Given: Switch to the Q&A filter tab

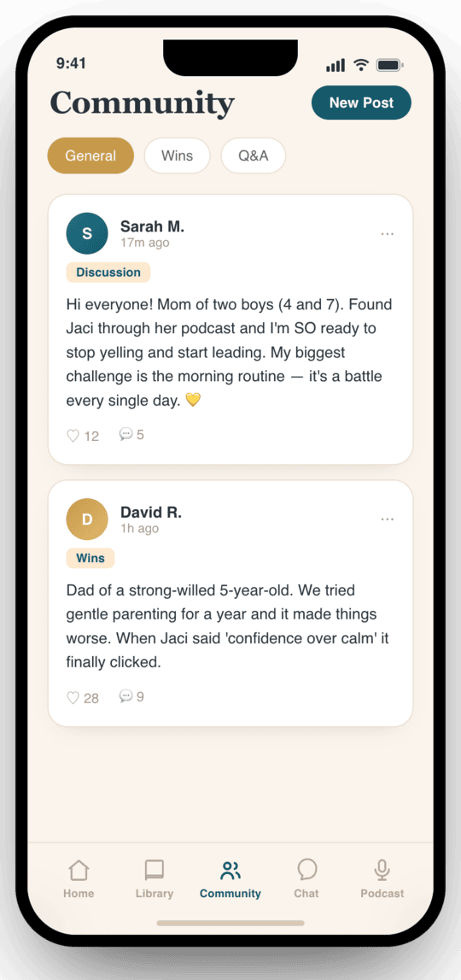Looking at the screenshot, I should click(x=253, y=156).
